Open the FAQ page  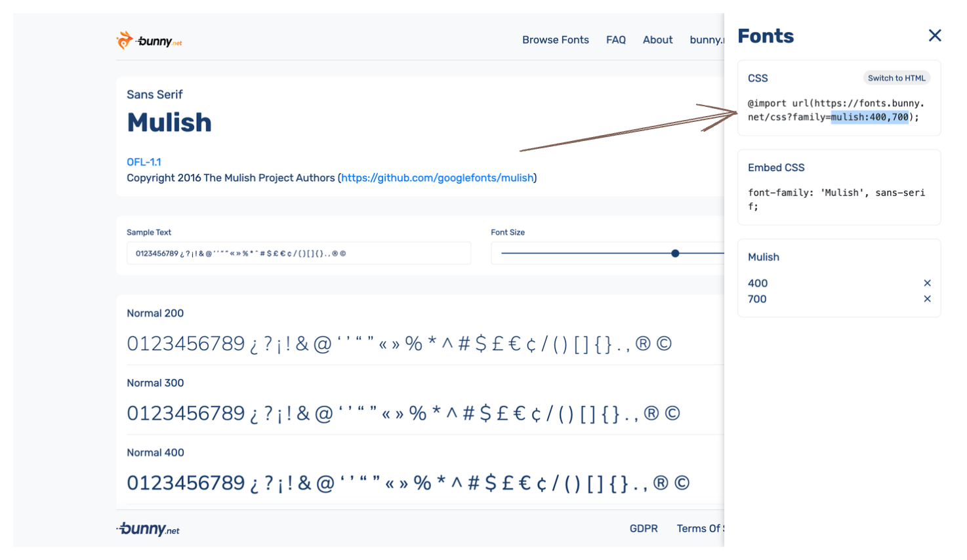tap(615, 39)
